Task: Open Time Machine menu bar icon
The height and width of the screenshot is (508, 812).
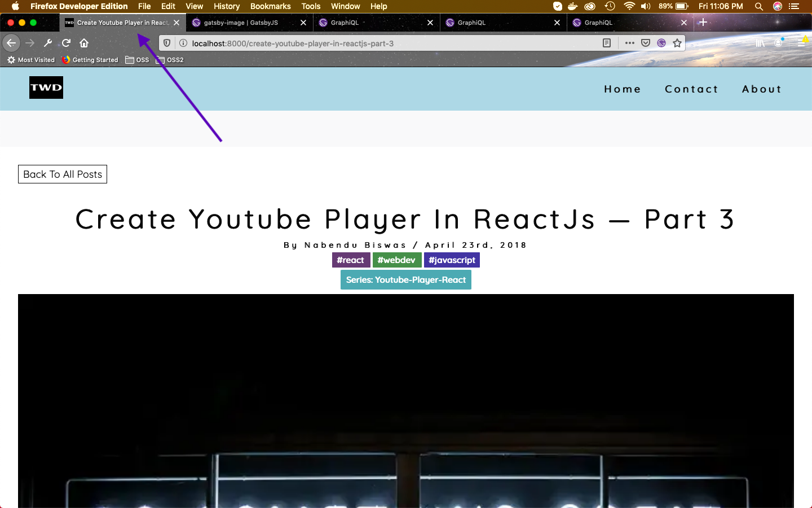Action: coord(610,6)
